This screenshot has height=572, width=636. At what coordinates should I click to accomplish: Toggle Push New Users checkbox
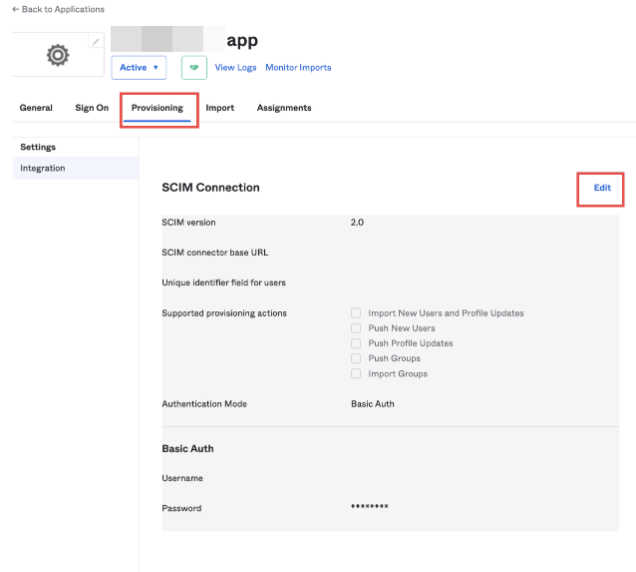coord(356,328)
